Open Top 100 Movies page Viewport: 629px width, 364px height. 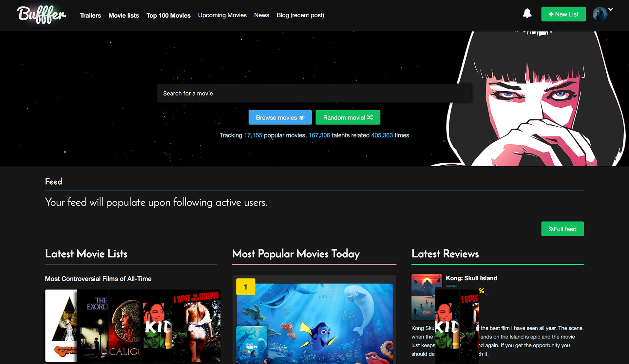coord(168,15)
